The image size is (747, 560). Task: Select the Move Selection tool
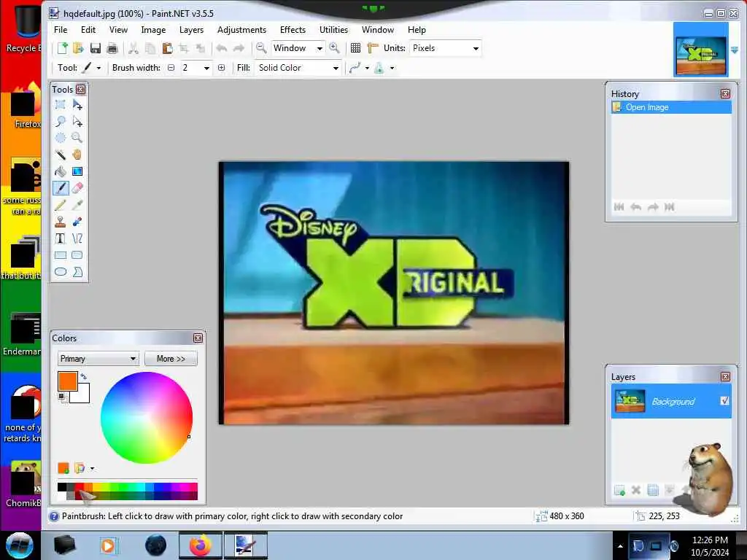(77, 122)
